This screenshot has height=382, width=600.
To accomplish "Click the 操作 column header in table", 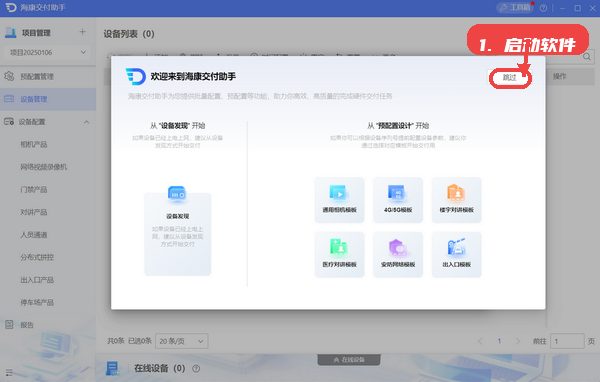I will pyautogui.click(x=559, y=77).
